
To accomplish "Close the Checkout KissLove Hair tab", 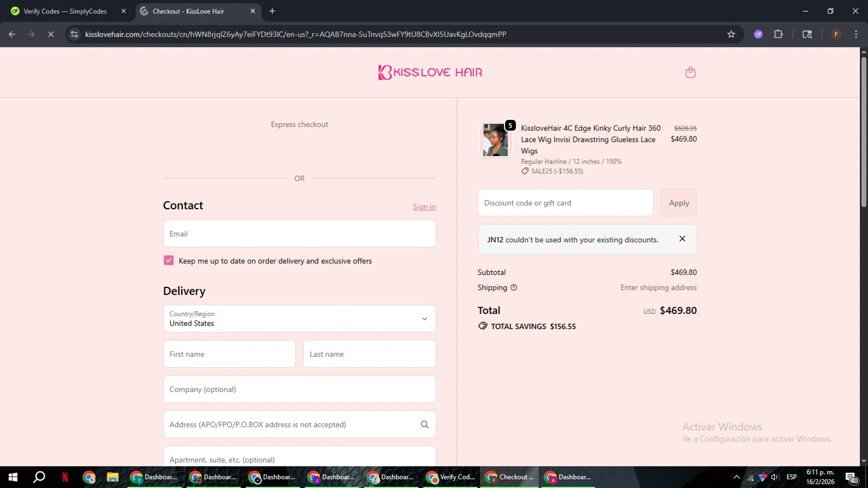I will click(252, 11).
